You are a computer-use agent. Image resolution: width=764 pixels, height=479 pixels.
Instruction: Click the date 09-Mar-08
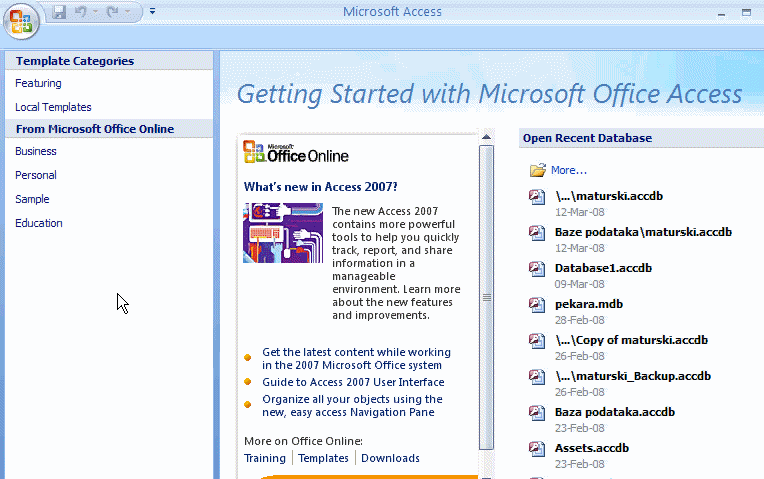pos(580,285)
